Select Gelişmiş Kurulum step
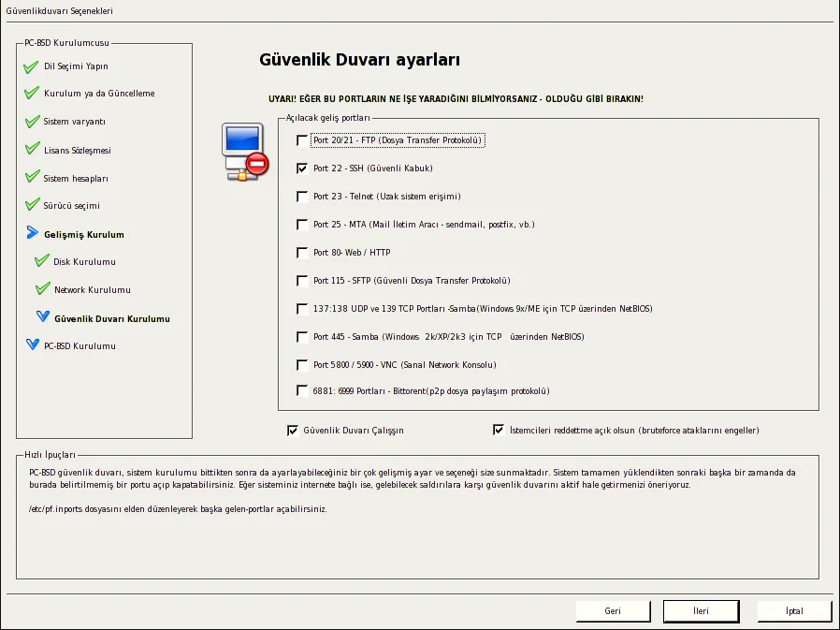 [x=84, y=235]
